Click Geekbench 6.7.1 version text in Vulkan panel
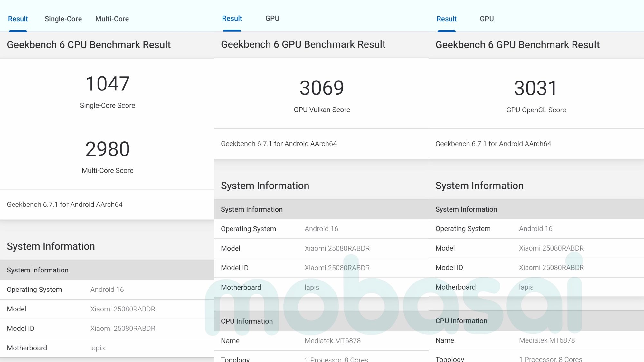The width and height of the screenshot is (644, 362). pyautogui.click(x=279, y=144)
